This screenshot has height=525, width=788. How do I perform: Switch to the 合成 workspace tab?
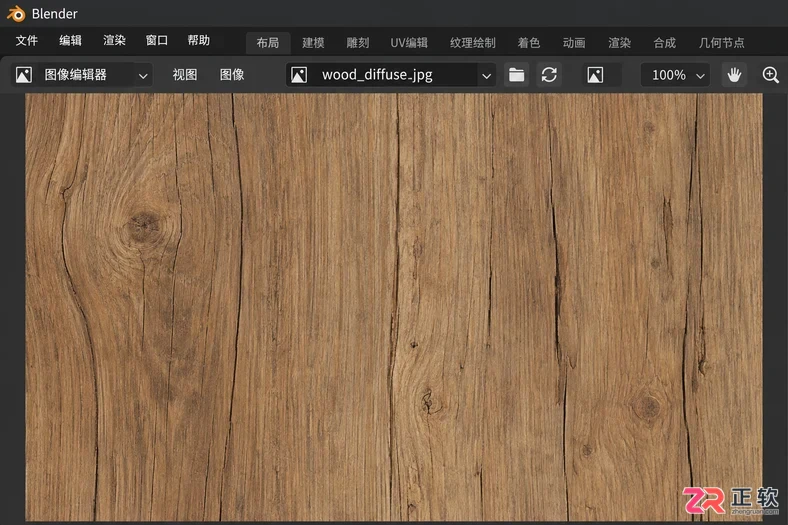[664, 43]
